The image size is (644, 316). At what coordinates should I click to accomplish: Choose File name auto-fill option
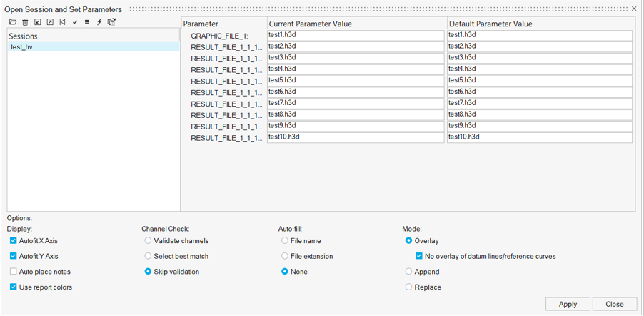285,241
